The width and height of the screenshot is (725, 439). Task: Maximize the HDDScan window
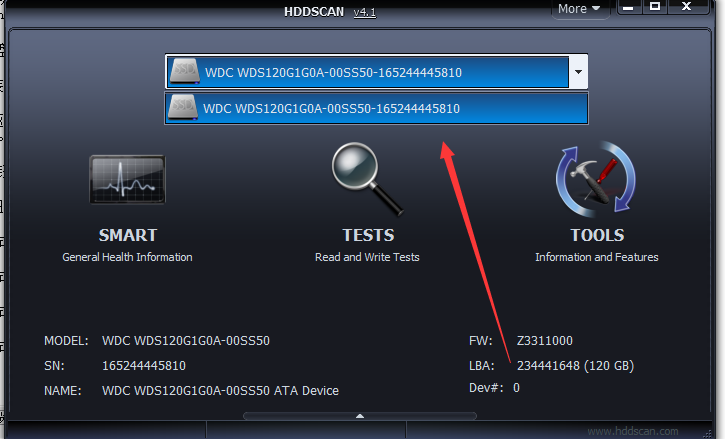pyautogui.click(x=655, y=6)
